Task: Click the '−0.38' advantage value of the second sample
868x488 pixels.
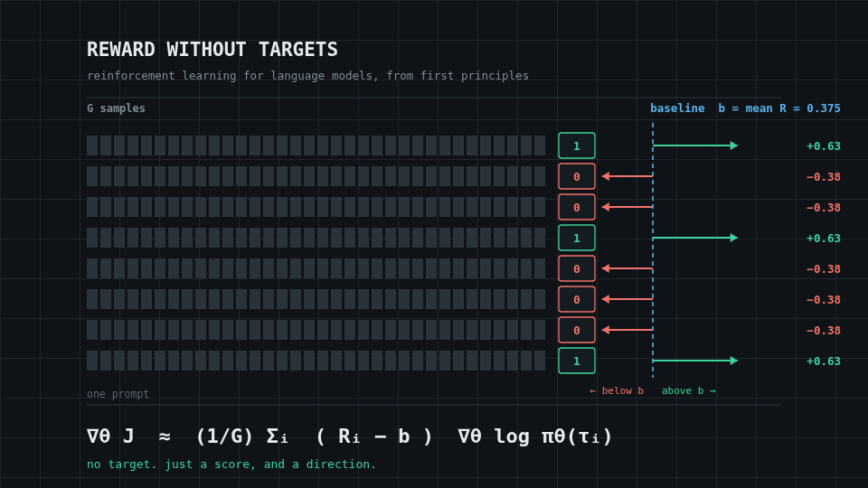Action: 823,177
